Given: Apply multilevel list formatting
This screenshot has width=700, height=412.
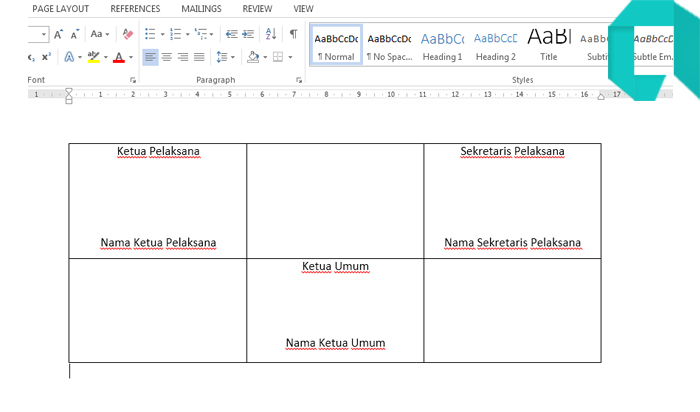Looking at the screenshot, I should [x=201, y=34].
